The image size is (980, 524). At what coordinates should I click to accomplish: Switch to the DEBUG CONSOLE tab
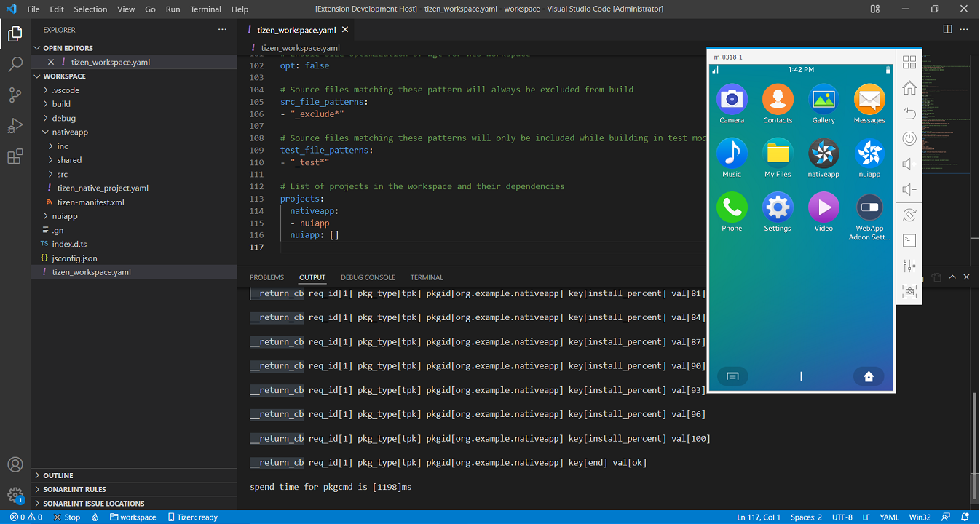(368, 277)
